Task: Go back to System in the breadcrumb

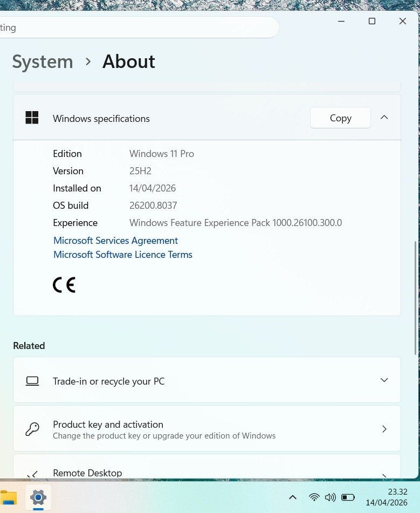Action: click(x=43, y=61)
